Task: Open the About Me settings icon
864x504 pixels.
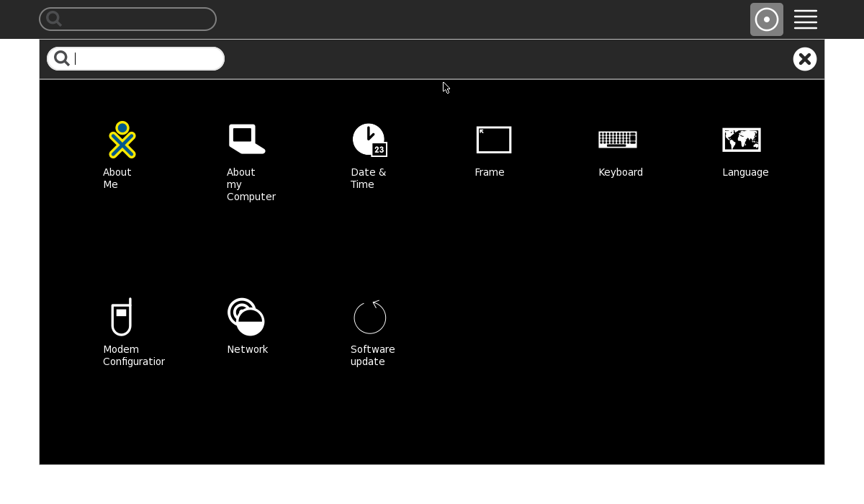Action: point(122,140)
